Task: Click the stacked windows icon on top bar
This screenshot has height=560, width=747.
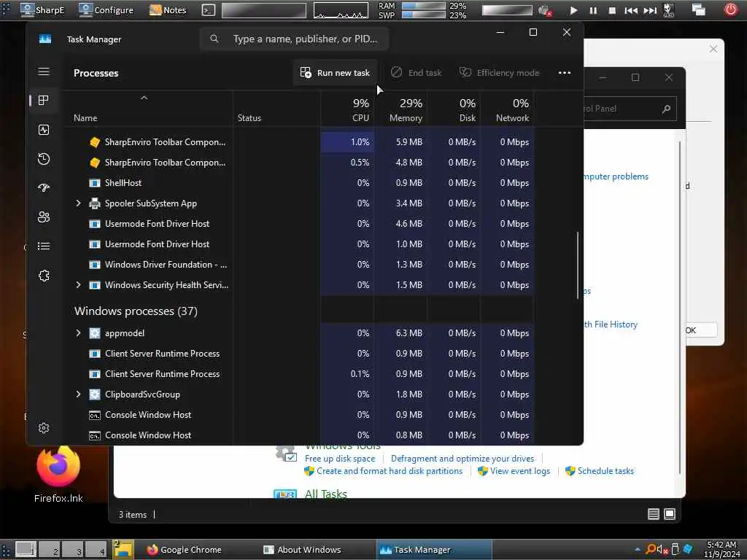Action: coord(698,9)
